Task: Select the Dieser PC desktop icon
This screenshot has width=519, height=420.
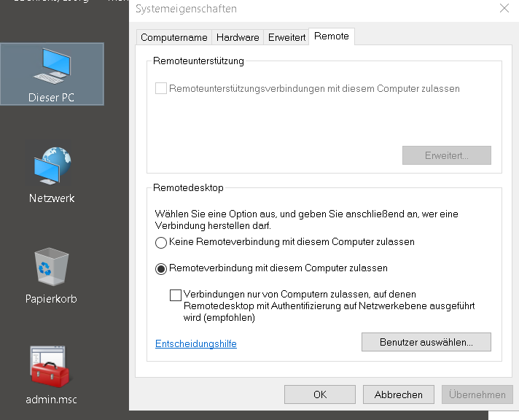Action: point(52,73)
